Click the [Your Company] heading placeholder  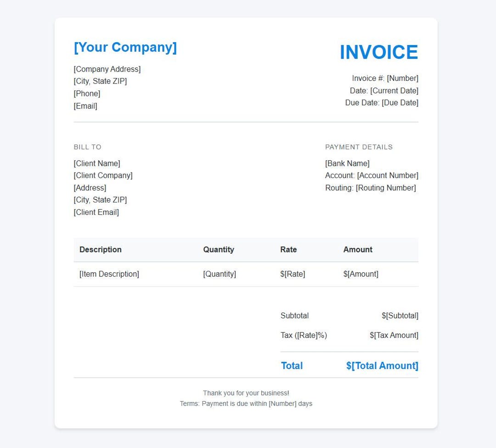(125, 47)
